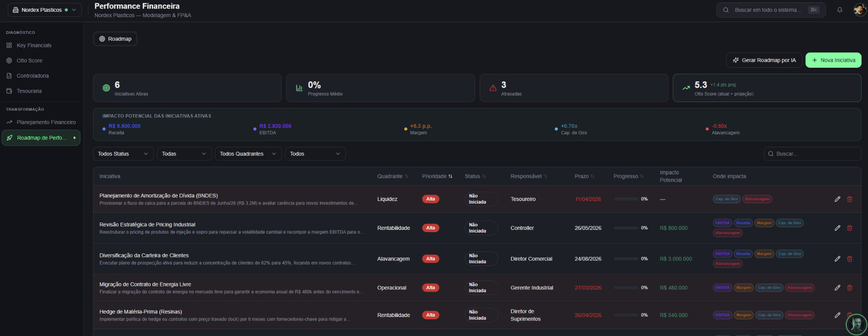Click the warning icon on Atrasadas card
Viewport: 868px width, 336px height.
[x=493, y=88]
